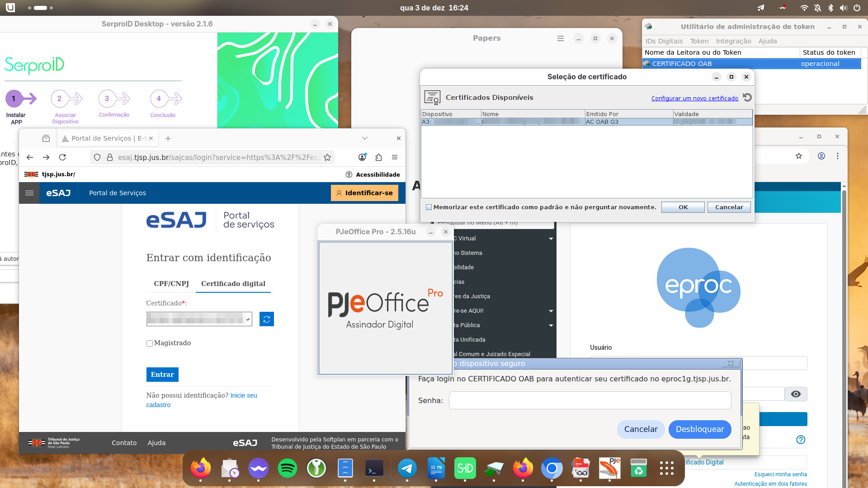
Task: Click the reload icon next to Configurar certificado
Action: [x=747, y=98]
